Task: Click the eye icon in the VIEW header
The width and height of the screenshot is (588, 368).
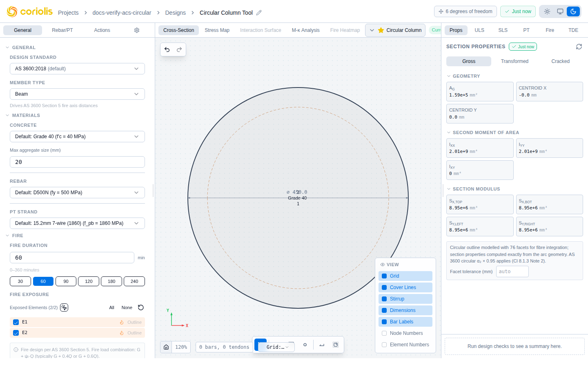Action: [383, 265]
